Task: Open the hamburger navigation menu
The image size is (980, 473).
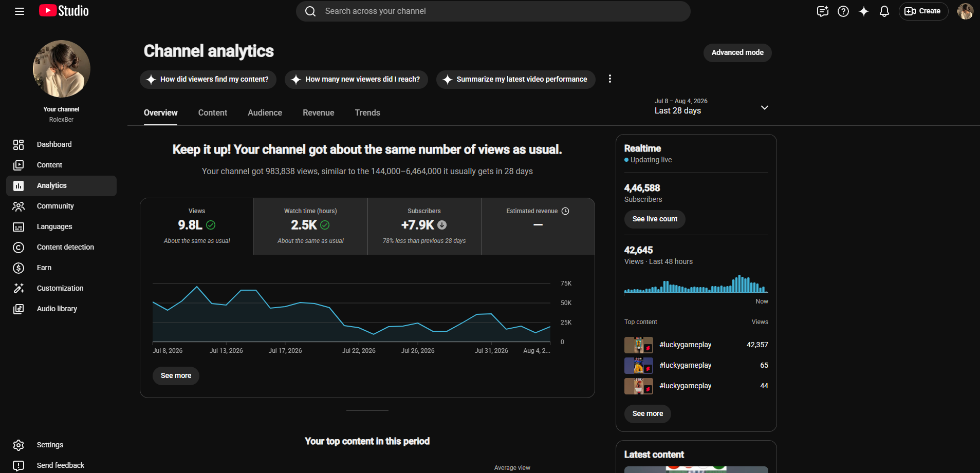Action: point(20,11)
